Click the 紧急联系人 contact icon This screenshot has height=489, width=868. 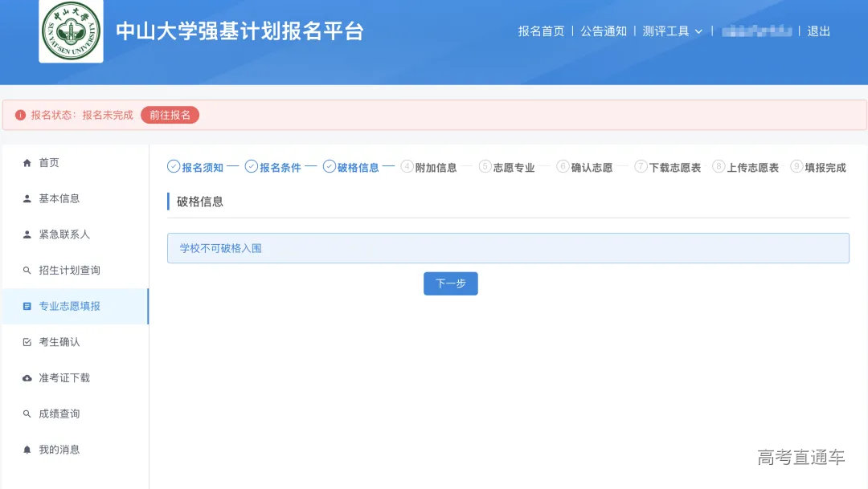pos(27,234)
